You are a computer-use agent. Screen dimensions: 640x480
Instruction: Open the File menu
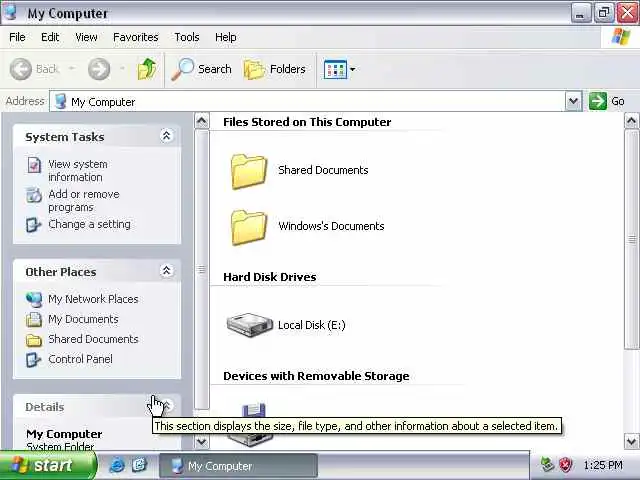coord(17,37)
